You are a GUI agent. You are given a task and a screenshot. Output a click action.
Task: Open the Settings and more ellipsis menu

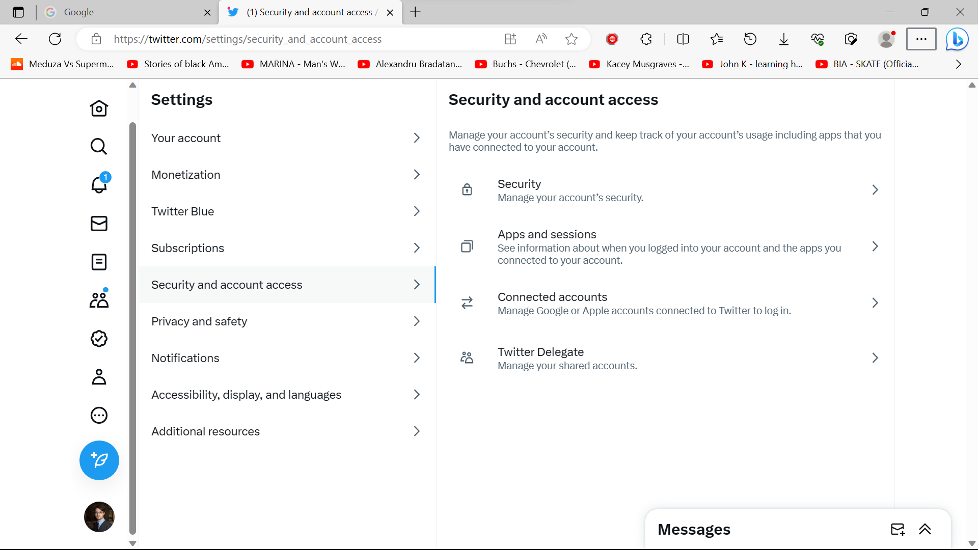coord(921,39)
